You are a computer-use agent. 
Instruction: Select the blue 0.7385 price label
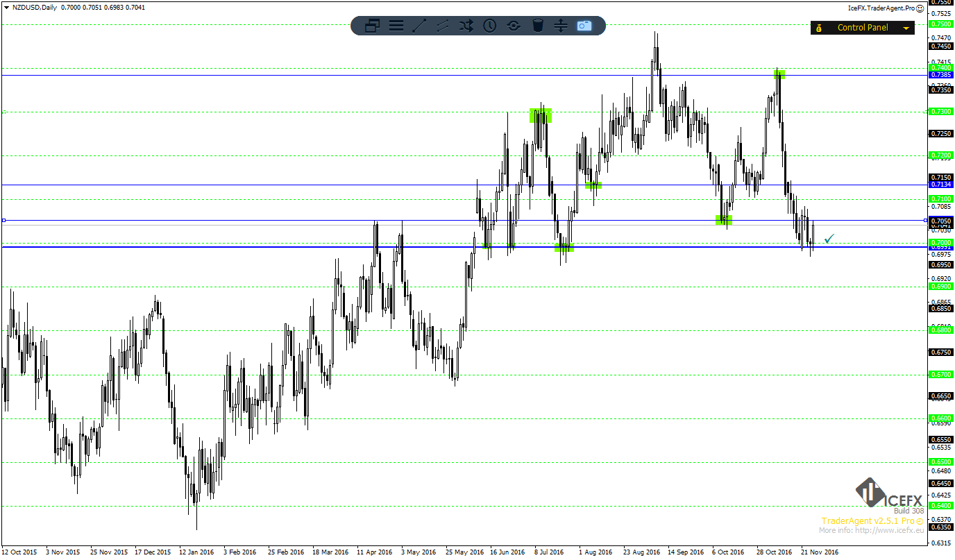click(941, 75)
